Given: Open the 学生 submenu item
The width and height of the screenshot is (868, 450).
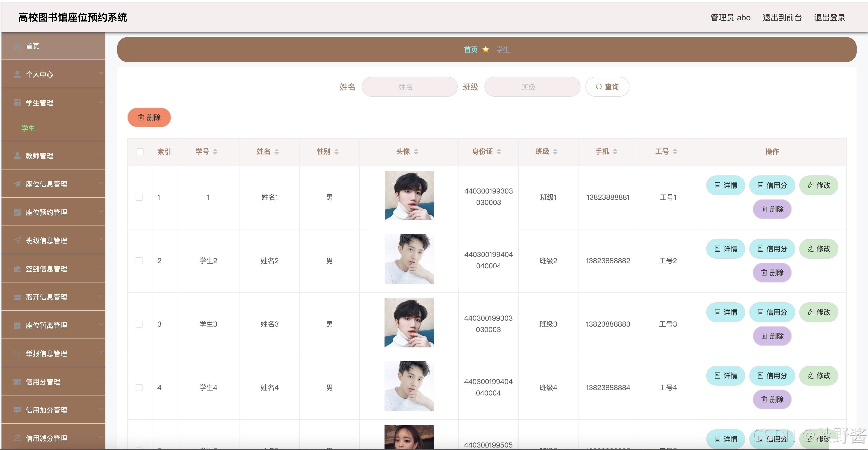Looking at the screenshot, I should (x=28, y=129).
